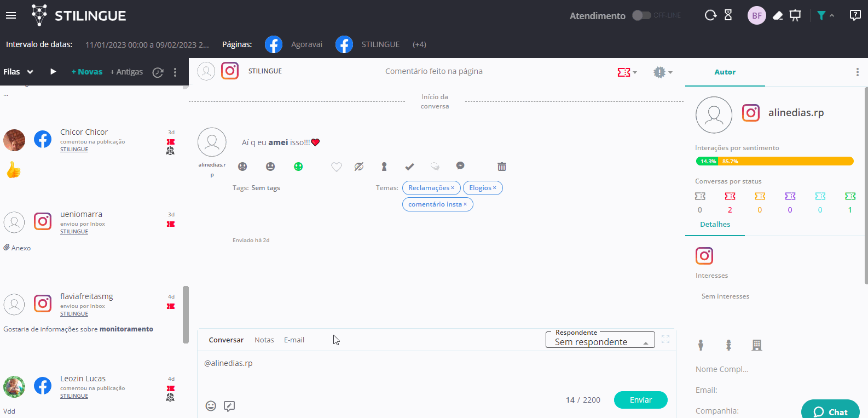Toggle hide comment crossed-eye icon
Image resolution: width=868 pixels, height=418 pixels.
tap(359, 167)
